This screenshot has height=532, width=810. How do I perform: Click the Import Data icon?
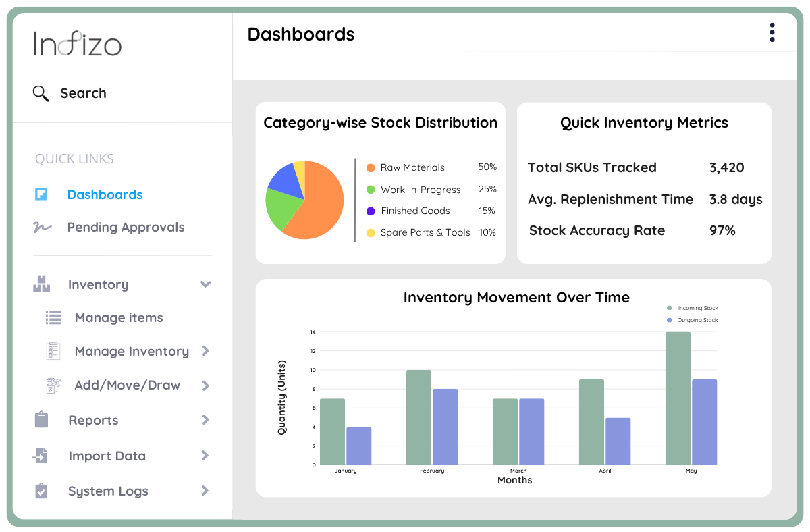pos(40,456)
